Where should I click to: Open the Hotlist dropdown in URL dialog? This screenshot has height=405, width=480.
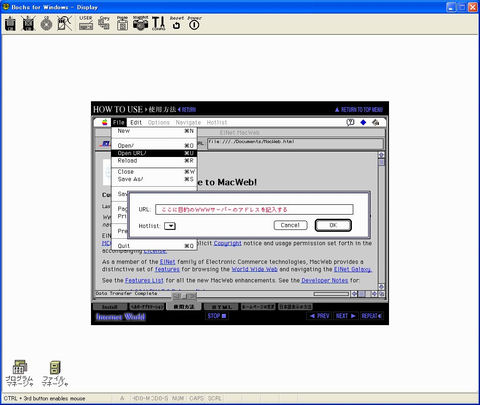click(x=170, y=226)
